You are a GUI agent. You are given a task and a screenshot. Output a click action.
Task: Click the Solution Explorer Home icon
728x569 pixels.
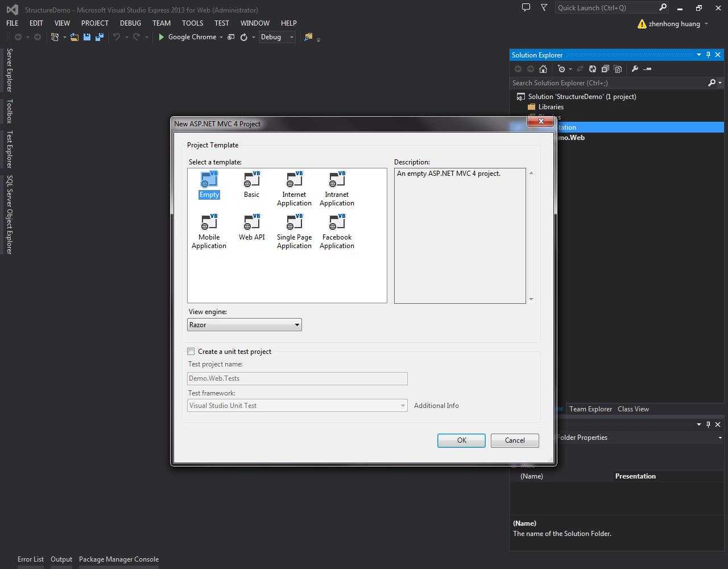click(543, 69)
